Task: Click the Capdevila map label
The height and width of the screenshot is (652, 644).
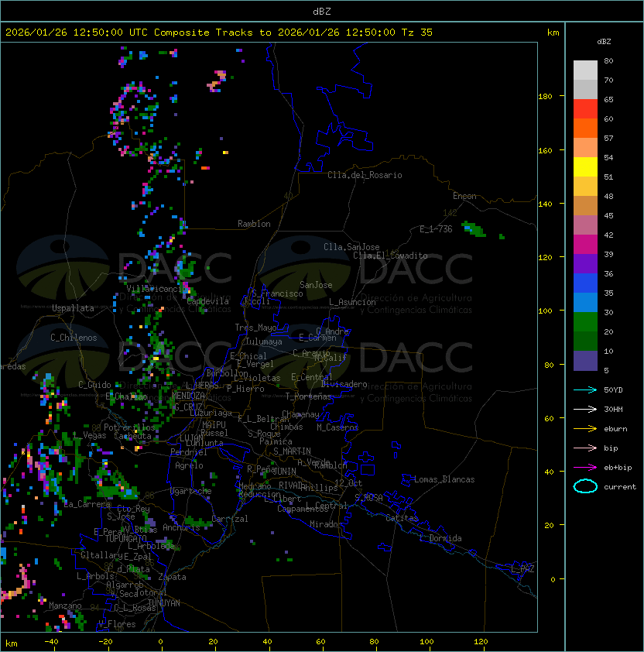Action: click(x=208, y=301)
